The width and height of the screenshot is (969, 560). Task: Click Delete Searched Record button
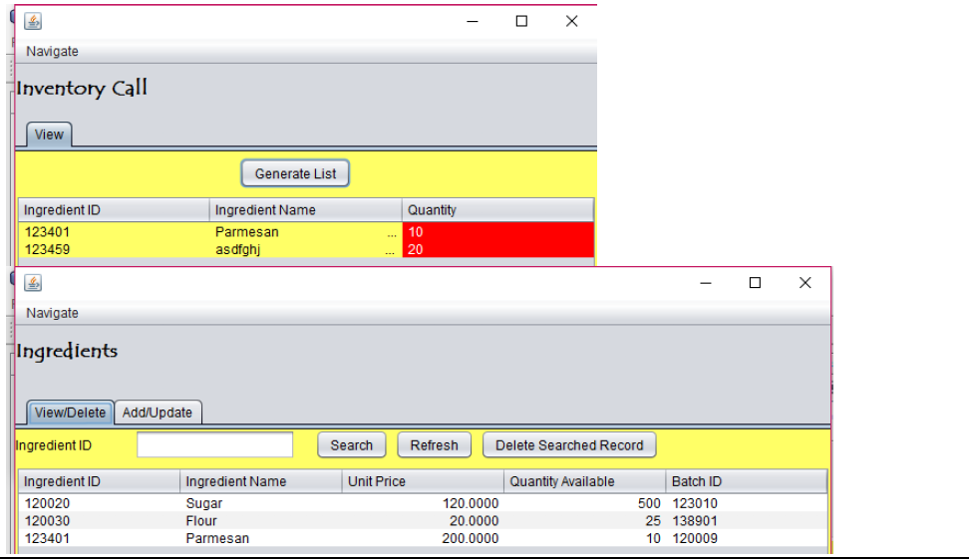point(569,445)
